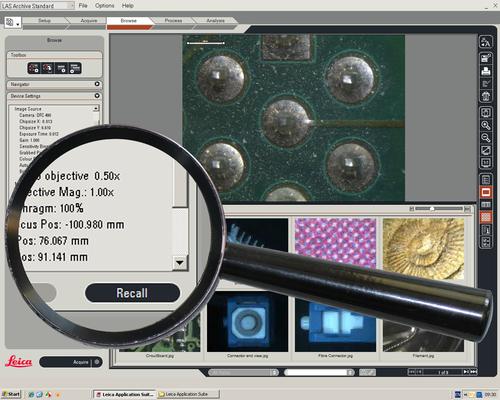Screen dimensions: 500x400
Task: Click the first Toolbox icon
Action: [34, 68]
